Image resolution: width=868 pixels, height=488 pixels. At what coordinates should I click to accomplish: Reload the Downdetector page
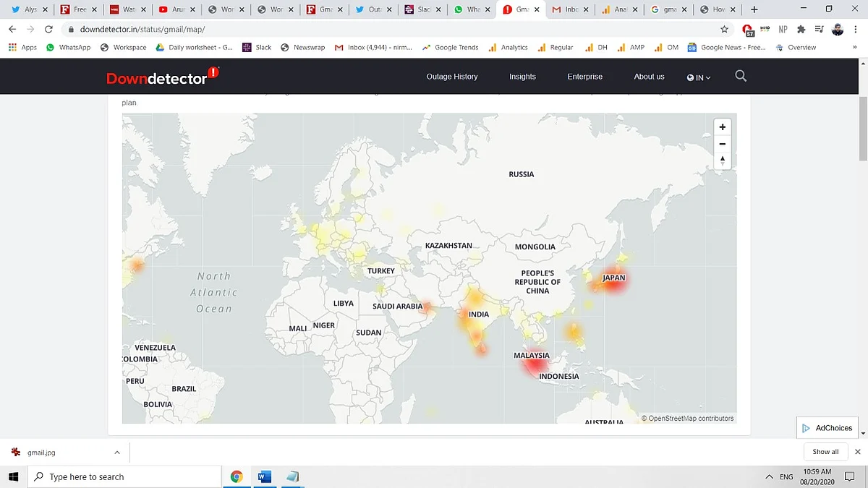point(48,29)
